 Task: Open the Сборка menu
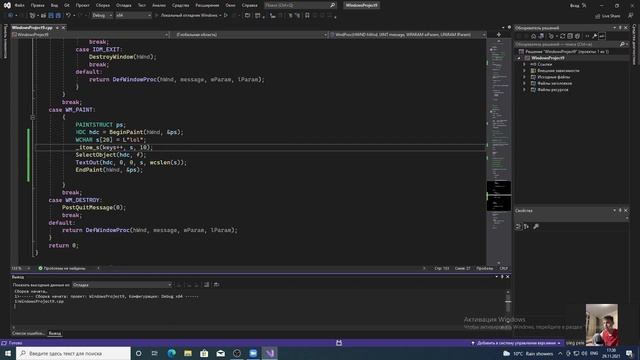[x=102, y=5]
